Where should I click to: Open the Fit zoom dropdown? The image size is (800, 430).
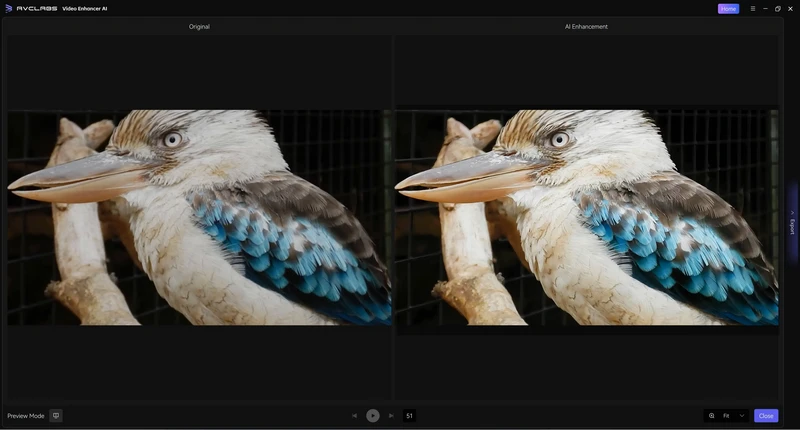pos(733,416)
